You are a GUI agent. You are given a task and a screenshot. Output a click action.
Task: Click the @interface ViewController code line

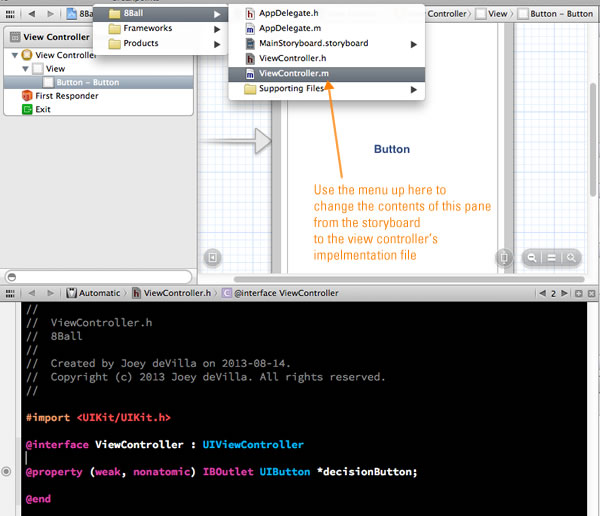click(x=165, y=445)
